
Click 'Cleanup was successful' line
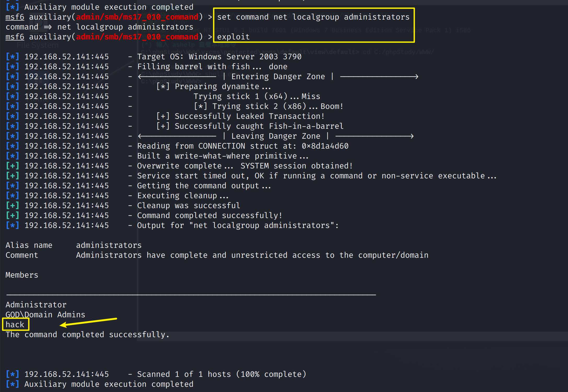(x=189, y=206)
